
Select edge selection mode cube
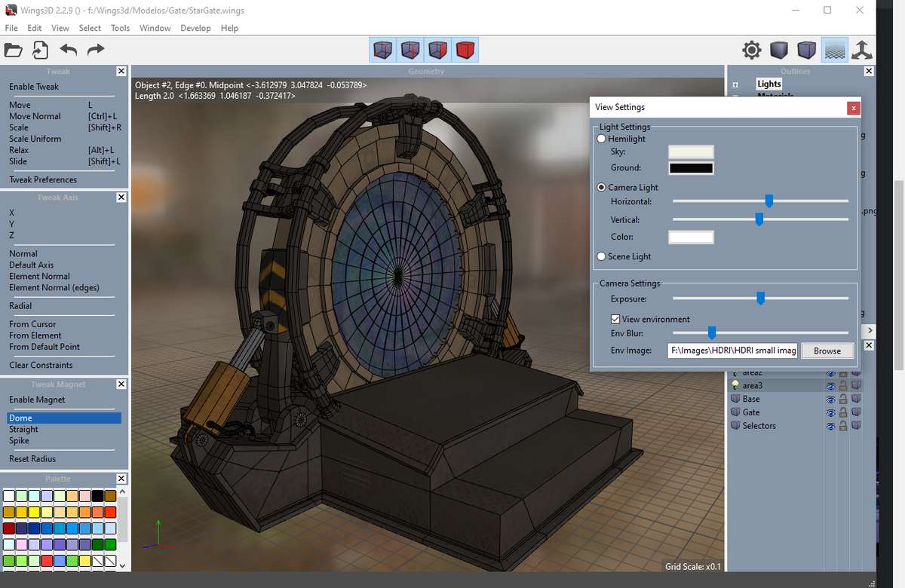410,51
